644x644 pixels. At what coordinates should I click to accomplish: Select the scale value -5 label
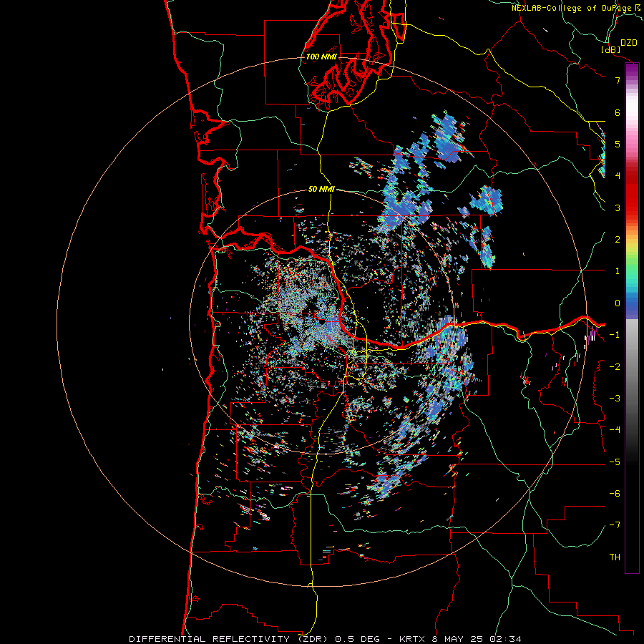click(615, 462)
